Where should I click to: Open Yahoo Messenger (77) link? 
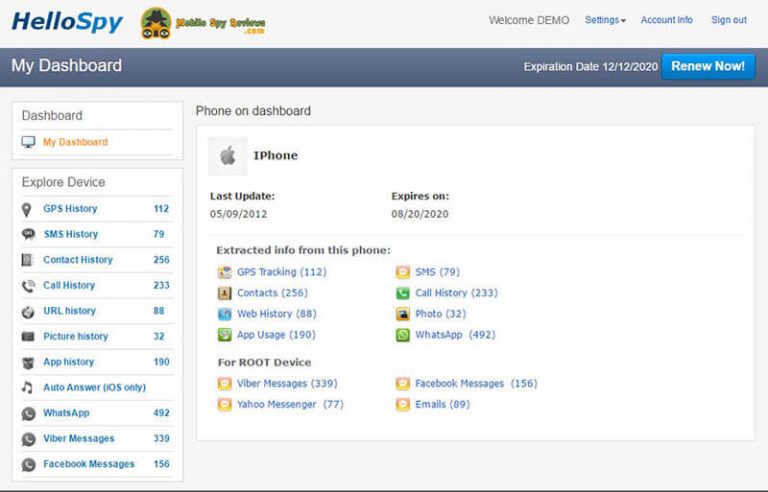[290, 404]
